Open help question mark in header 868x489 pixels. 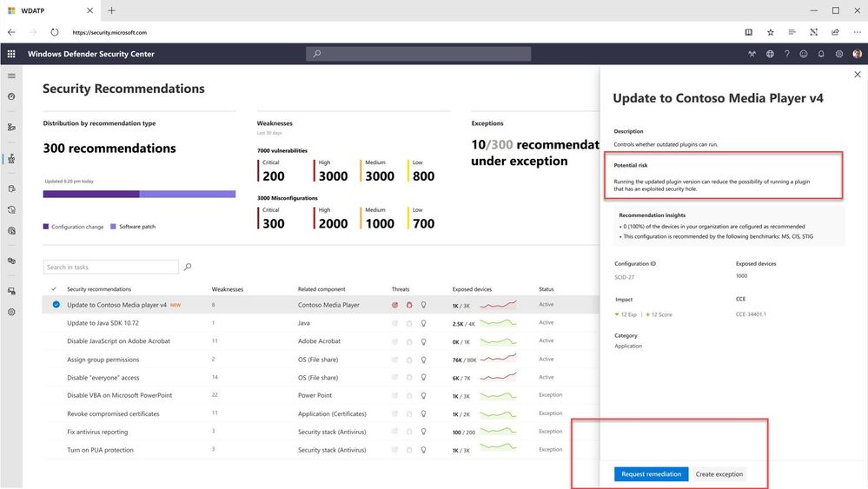pos(786,54)
